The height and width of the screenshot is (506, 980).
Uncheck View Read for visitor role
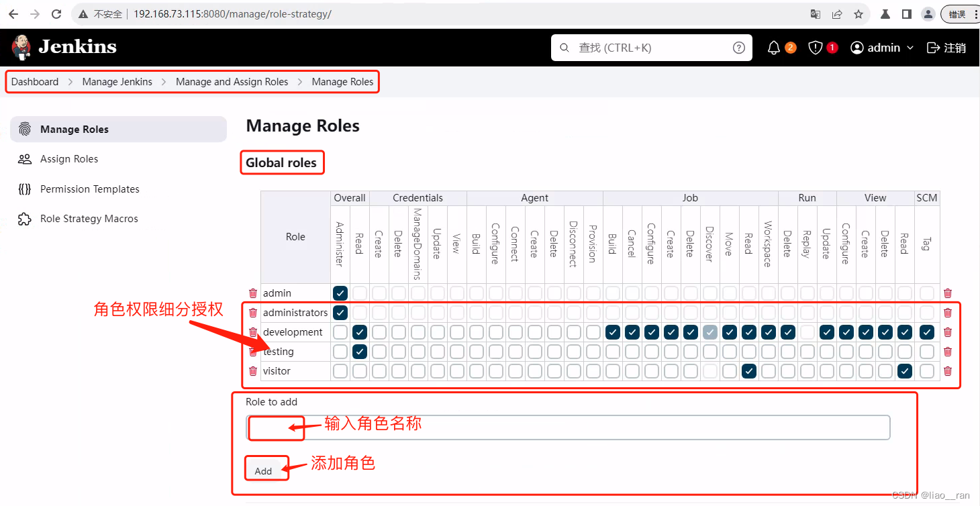pos(905,371)
